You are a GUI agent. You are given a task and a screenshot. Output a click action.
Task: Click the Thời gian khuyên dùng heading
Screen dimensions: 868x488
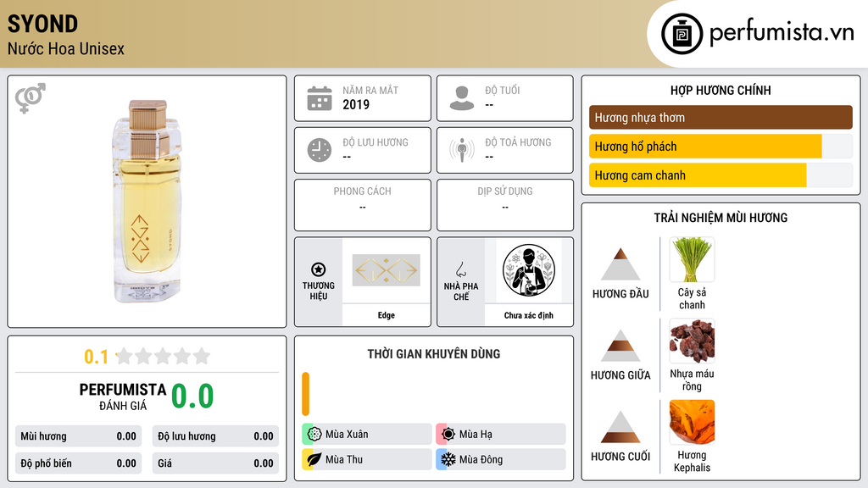(434, 354)
